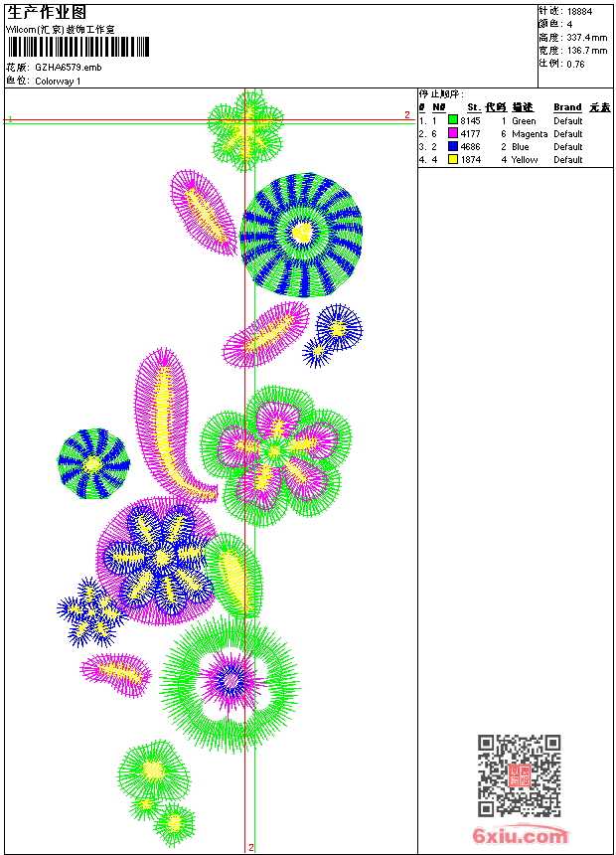This screenshot has width=616, height=855.
Task: Click the Magenta color description
Action: [530, 134]
